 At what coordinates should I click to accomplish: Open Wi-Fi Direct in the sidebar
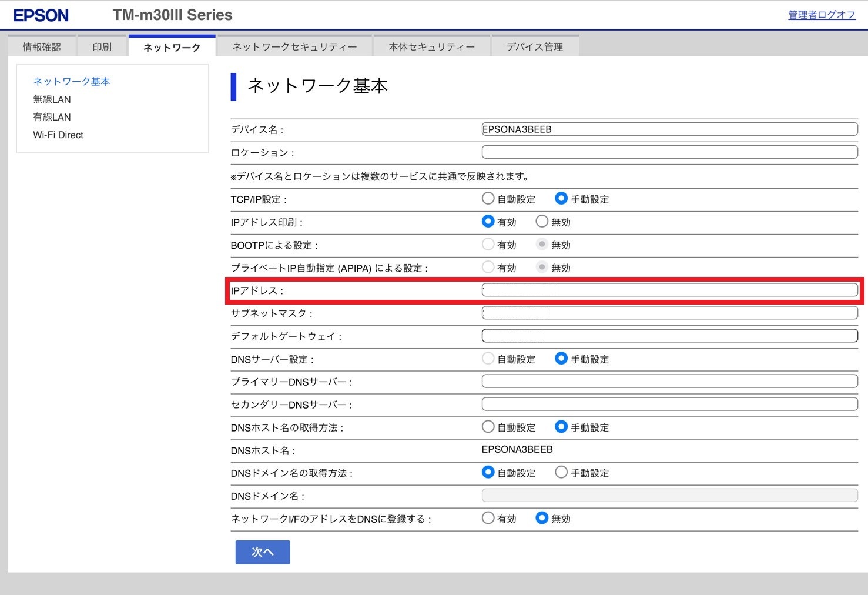pos(58,135)
